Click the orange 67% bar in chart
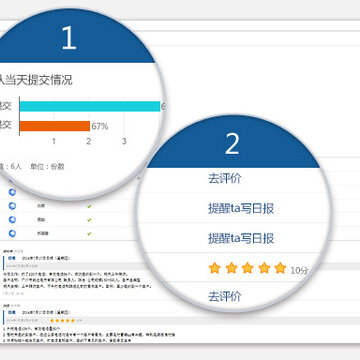Viewport: 360px width, 360px height. [x=55, y=126]
